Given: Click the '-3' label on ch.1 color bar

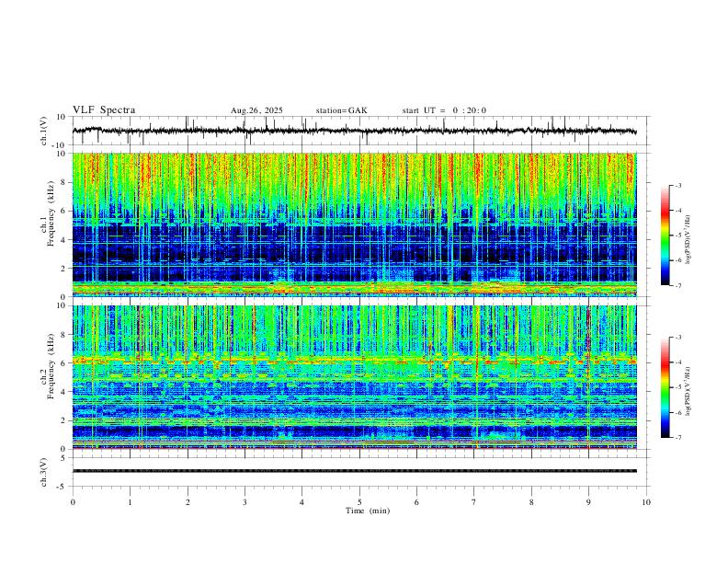Looking at the screenshot, I should pyautogui.click(x=677, y=185).
